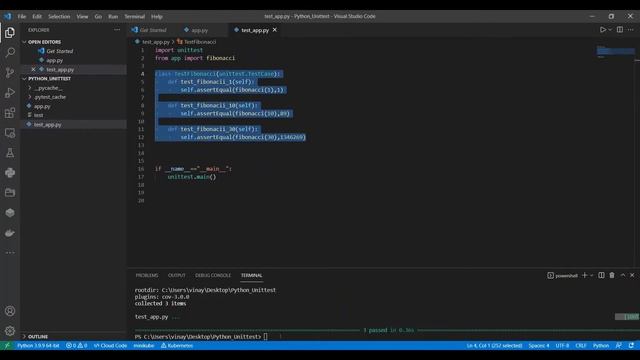Open the test file in file tree
640x360 pixels.
(x=38, y=115)
